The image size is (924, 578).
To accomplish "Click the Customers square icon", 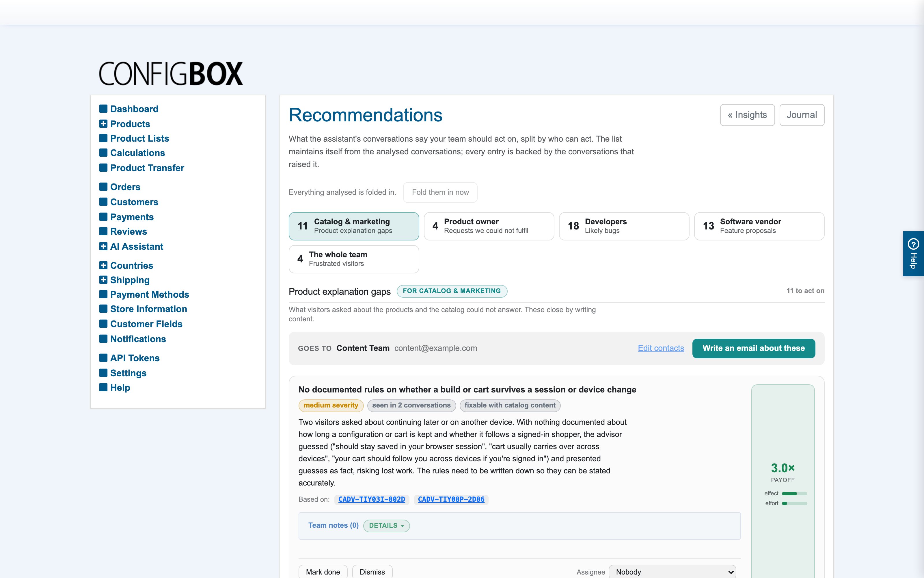I will pyautogui.click(x=103, y=201).
